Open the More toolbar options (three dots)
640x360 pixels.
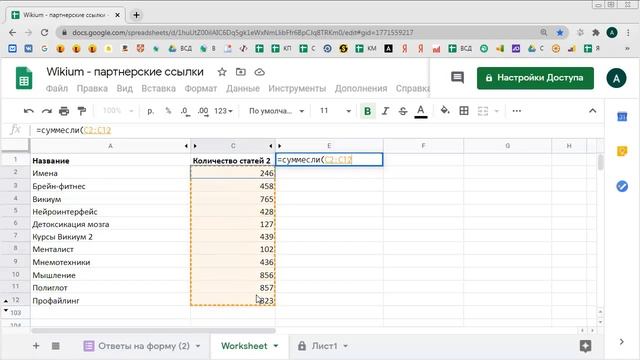(x=517, y=111)
